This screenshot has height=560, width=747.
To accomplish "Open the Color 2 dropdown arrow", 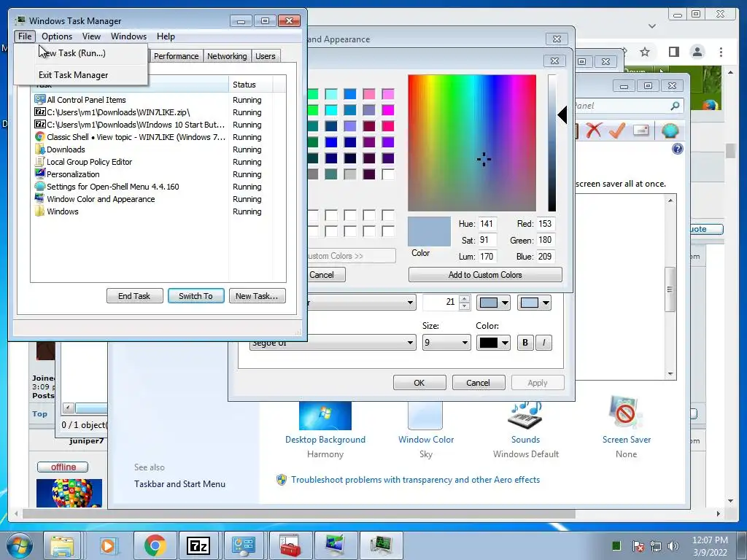I will click(x=546, y=303).
